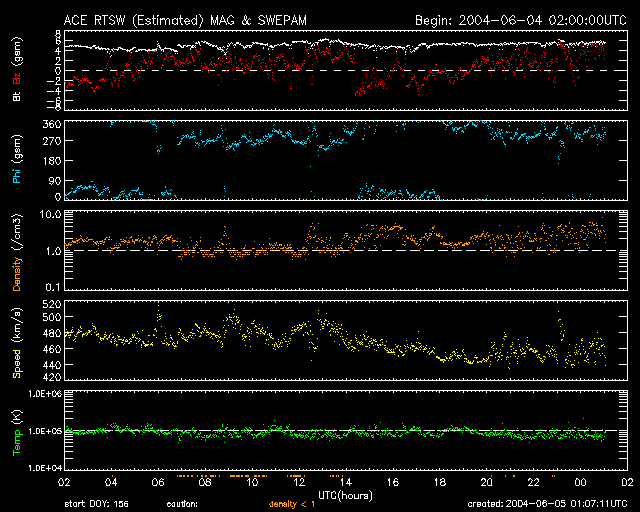Image resolution: width=640 pixels, height=512 pixels.
Task: Click the '22' hour tick on time axis
Action: (533, 482)
